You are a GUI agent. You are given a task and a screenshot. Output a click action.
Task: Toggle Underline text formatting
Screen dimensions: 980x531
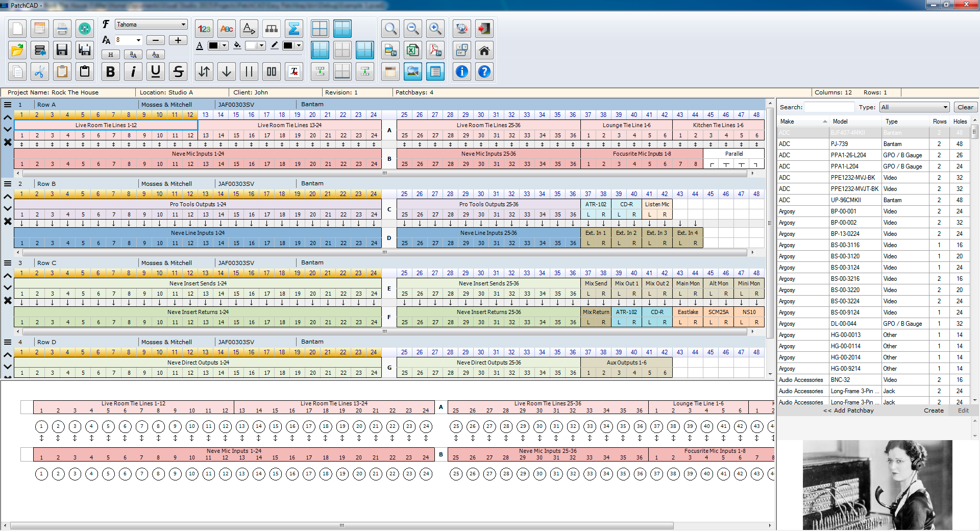[156, 71]
